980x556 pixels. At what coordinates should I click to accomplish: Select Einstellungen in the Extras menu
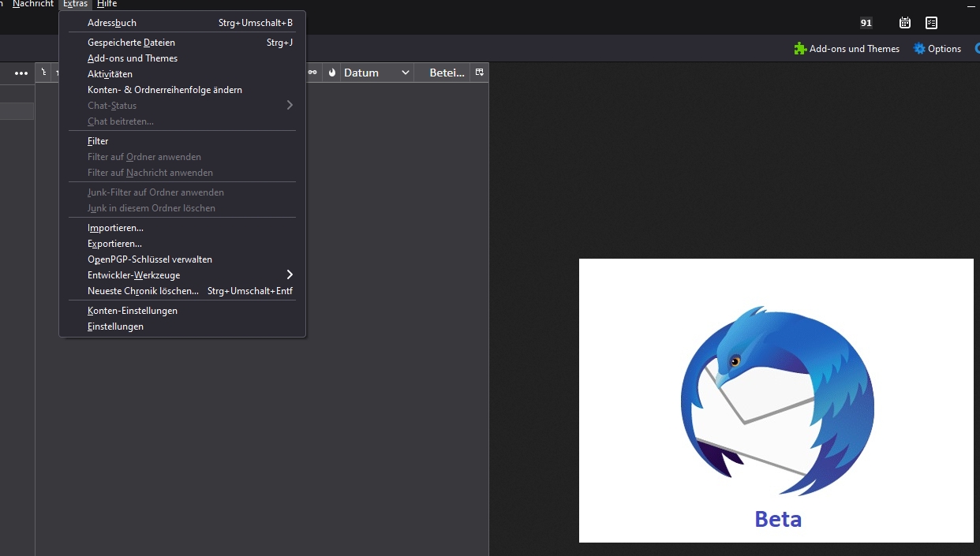coord(115,327)
